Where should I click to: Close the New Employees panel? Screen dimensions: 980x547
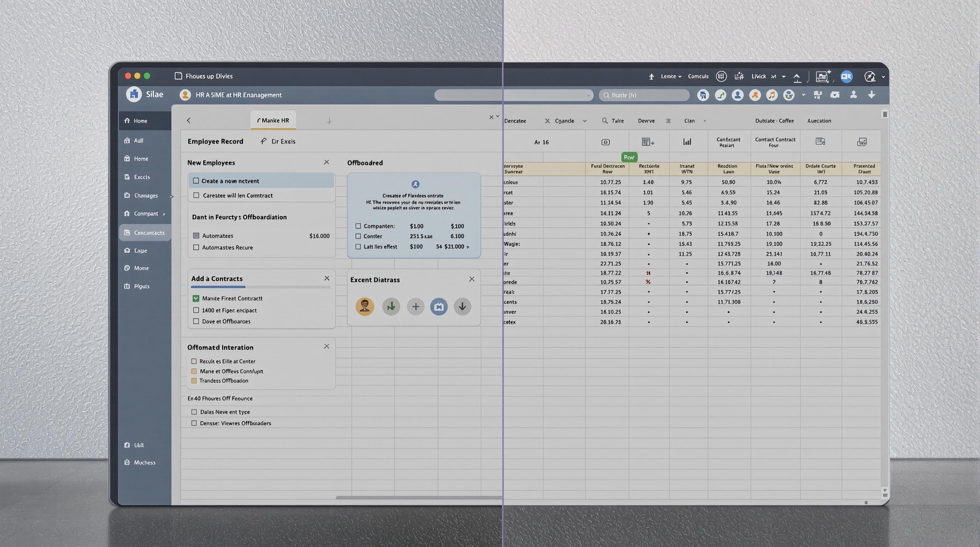coord(327,162)
